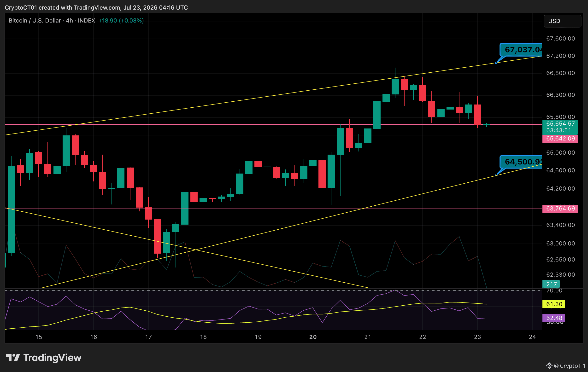The image size is (588, 372).
Task: Select the 67,037.04 price callout label
Action: click(x=521, y=50)
